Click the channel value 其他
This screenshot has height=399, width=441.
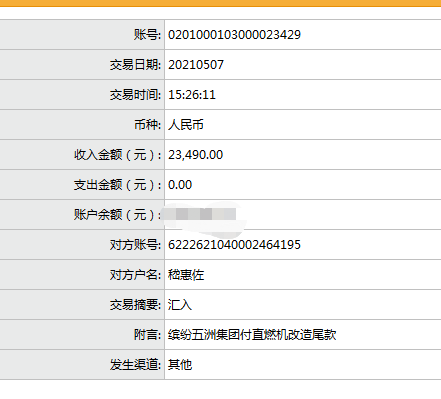180,365
